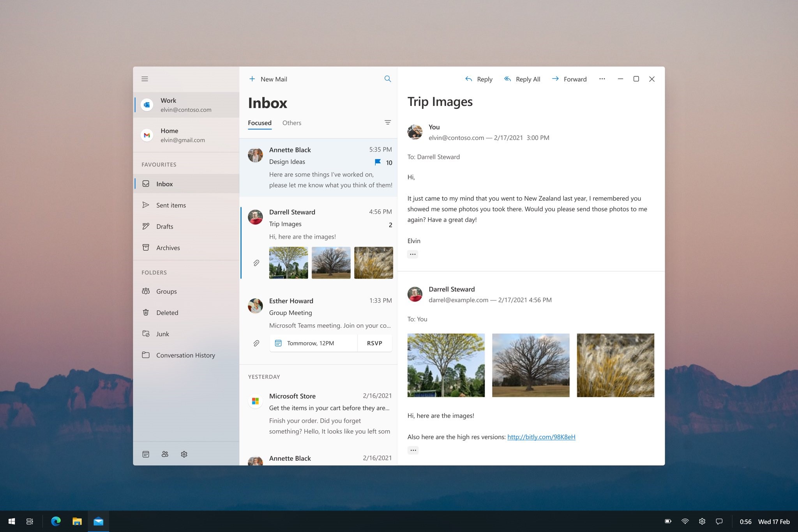This screenshot has width=798, height=532.
Task: Click the attachment paperclip on Group Meeting
Action: pos(256,343)
